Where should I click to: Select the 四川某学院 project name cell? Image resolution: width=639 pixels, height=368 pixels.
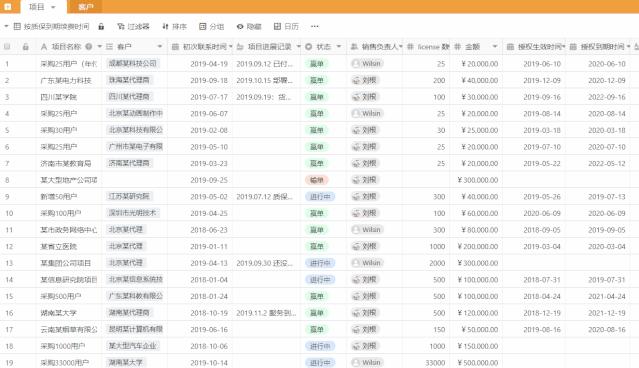69,97
